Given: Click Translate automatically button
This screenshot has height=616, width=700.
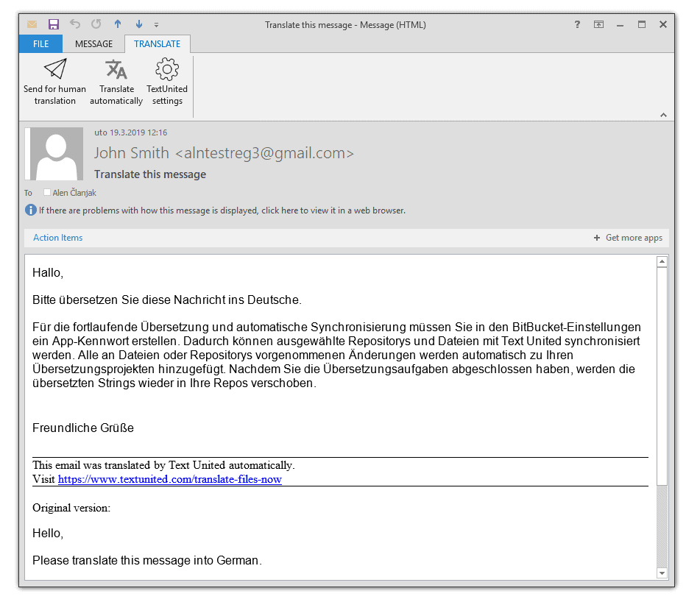Looking at the screenshot, I should 116,82.
